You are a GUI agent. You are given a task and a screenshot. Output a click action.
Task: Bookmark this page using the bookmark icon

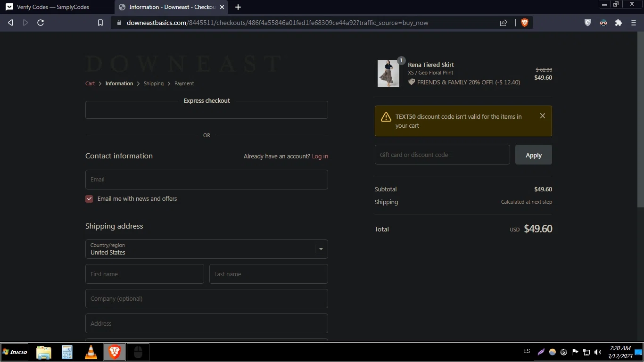(x=100, y=23)
